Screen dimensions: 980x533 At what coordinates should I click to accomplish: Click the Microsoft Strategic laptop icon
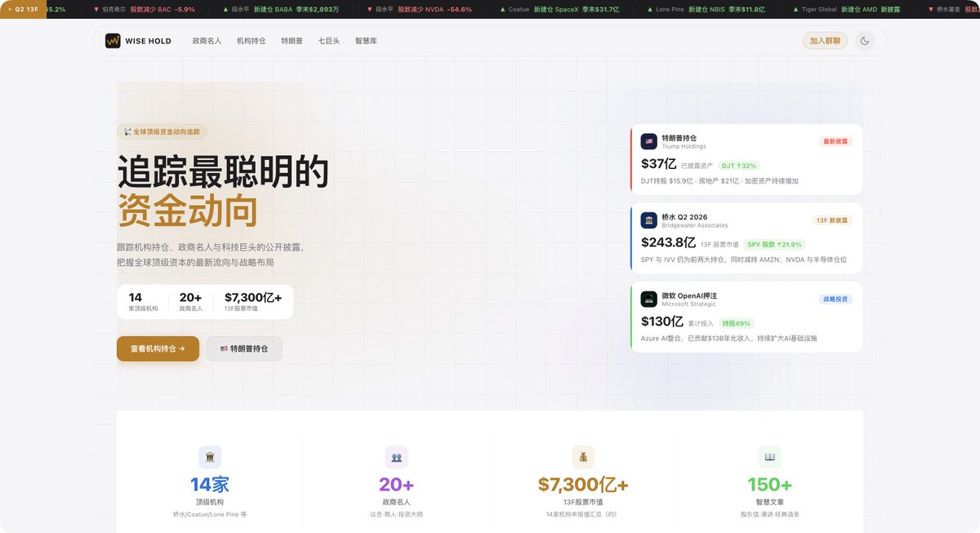(x=648, y=299)
